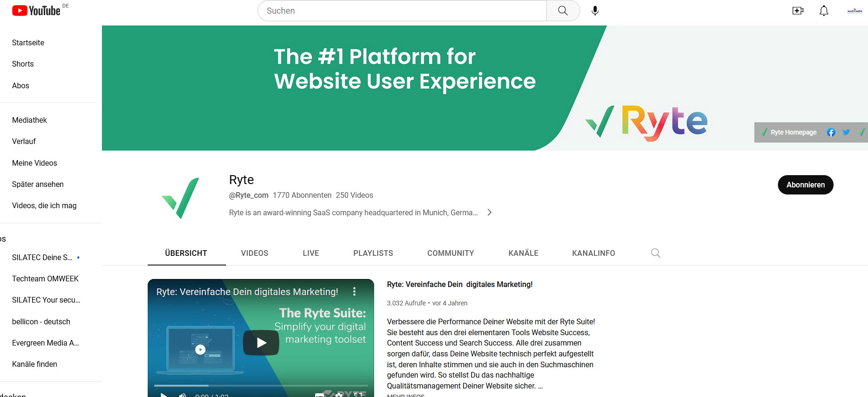Open Mediathek in sidebar
868x397 pixels.
pyautogui.click(x=30, y=120)
